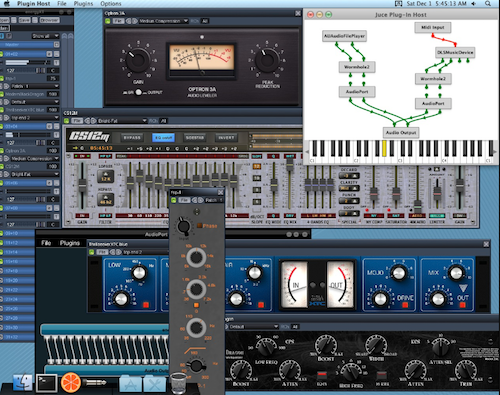This screenshot has height=395, width=500.
Task: Click previous preset arrow in CS12M header
Action: pyautogui.click(x=87, y=120)
